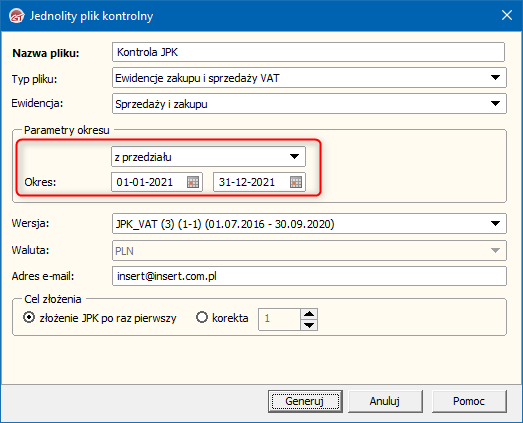Click the start date field 01-01-2021
The image size is (523, 423).
(149, 182)
